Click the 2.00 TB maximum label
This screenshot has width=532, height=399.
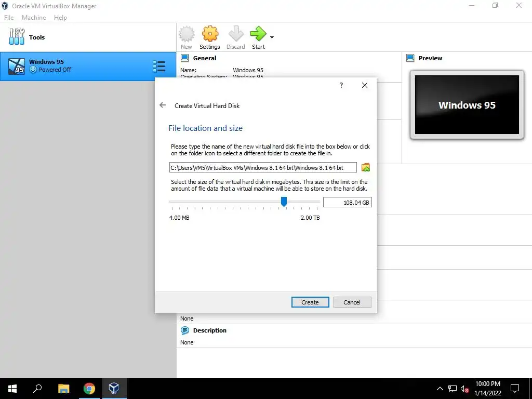click(x=310, y=218)
